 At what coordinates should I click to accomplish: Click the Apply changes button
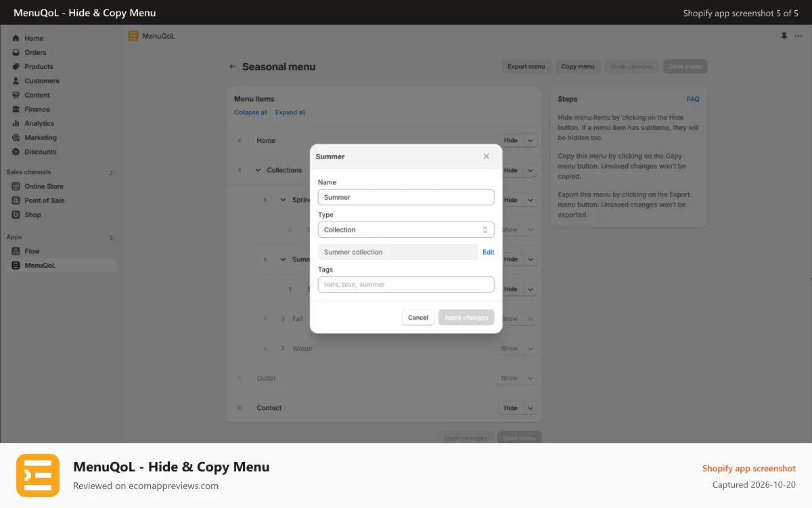tap(466, 317)
